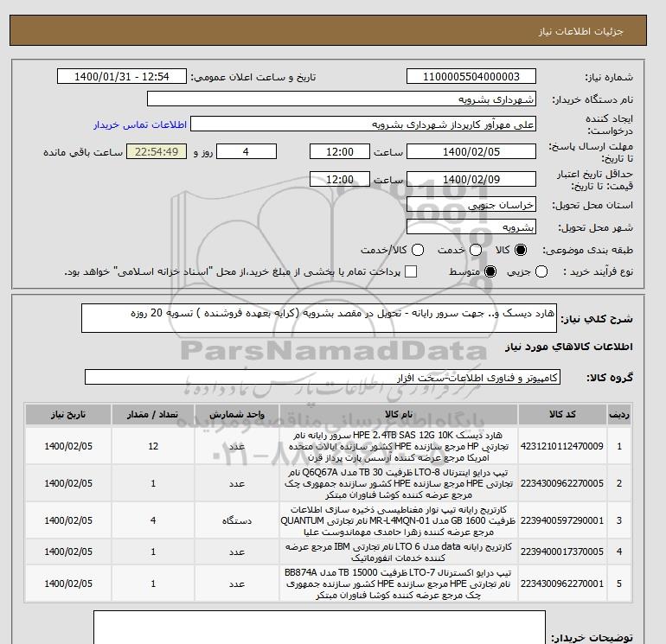This screenshot has height=644, width=666.
Task: Click the response deadline date 1400/02/05 field
Action: 471,151
